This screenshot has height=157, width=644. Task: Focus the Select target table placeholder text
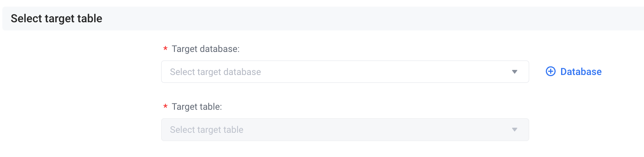point(207,130)
